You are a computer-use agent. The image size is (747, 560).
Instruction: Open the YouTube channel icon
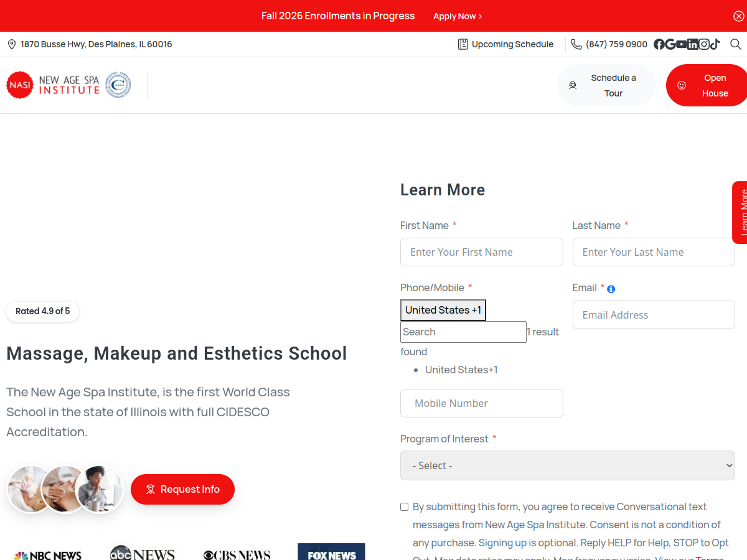[x=681, y=44]
